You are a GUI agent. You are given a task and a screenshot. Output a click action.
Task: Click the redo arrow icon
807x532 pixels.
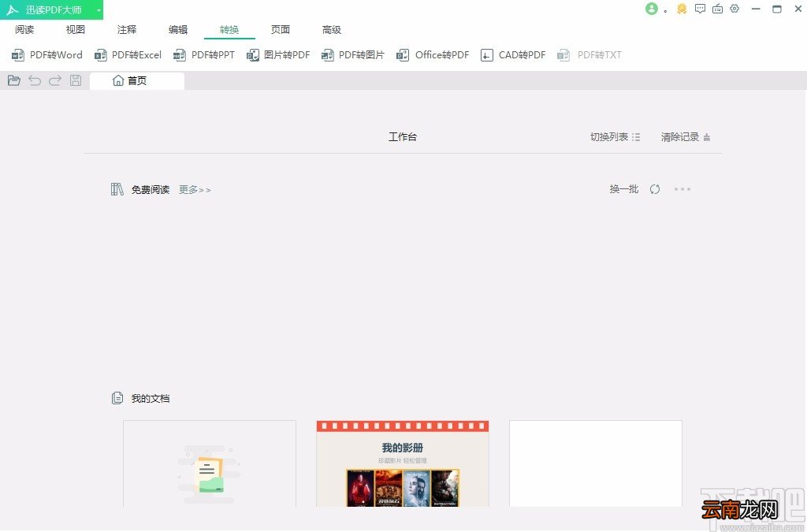coord(55,80)
